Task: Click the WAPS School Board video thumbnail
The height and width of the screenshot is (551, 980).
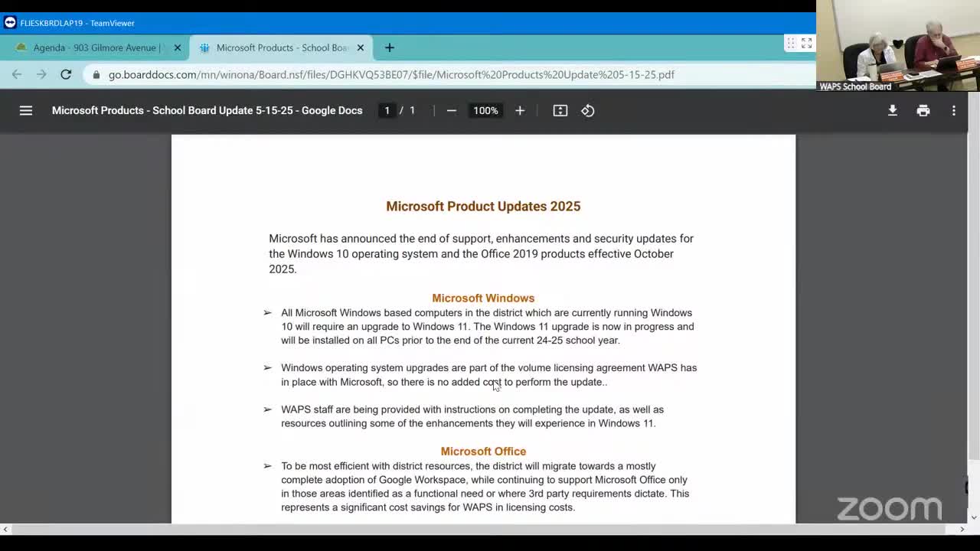Action: click(898, 46)
